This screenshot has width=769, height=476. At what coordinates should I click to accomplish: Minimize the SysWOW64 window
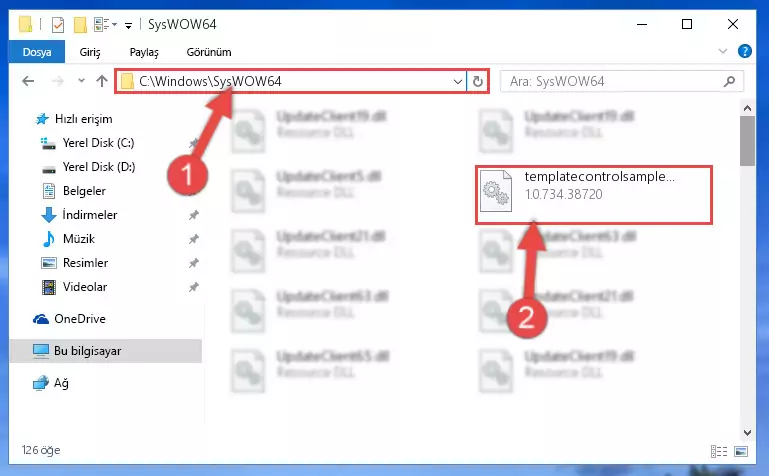pos(642,24)
